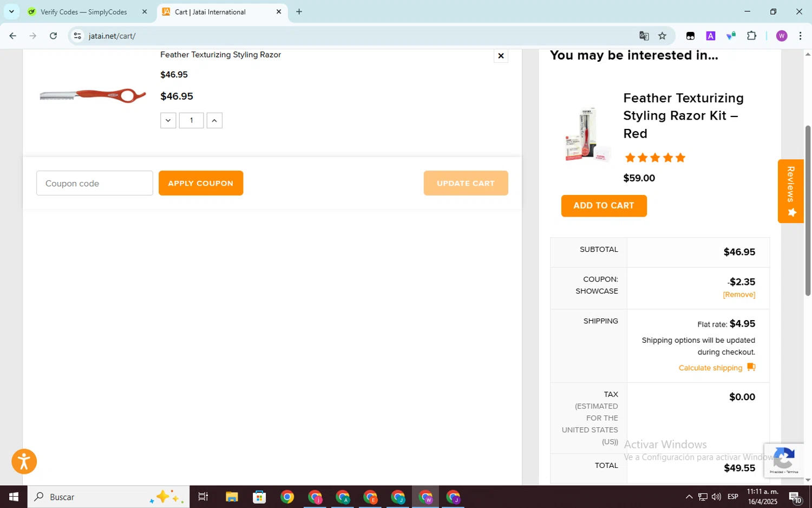Open the ESP language indicator
Viewport: 812px width, 508px height.
[733, 497]
